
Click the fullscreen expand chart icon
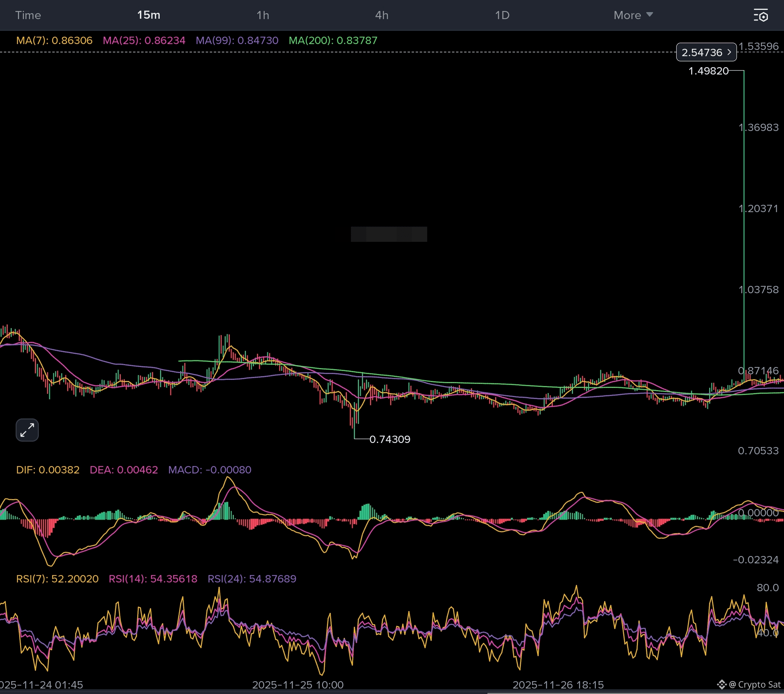point(27,430)
